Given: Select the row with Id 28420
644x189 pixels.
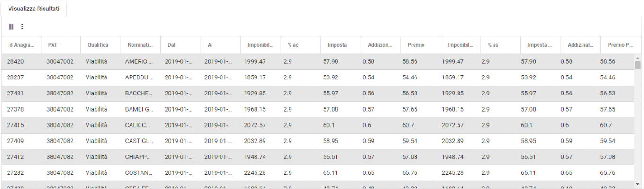Looking at the screenshot, I should pyautogui.click(x=16, y=62).
